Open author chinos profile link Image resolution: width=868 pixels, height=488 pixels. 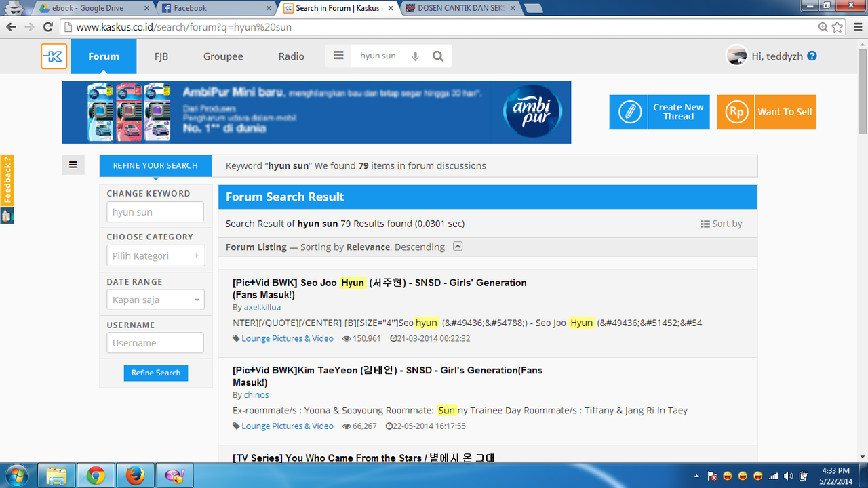[256, 394]
